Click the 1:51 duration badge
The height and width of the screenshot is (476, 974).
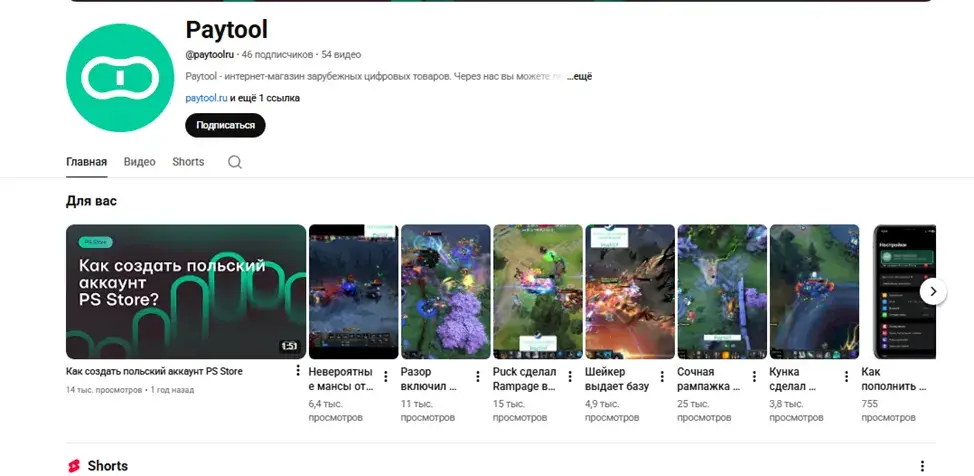pyautogui.click(x=289, y=346)
